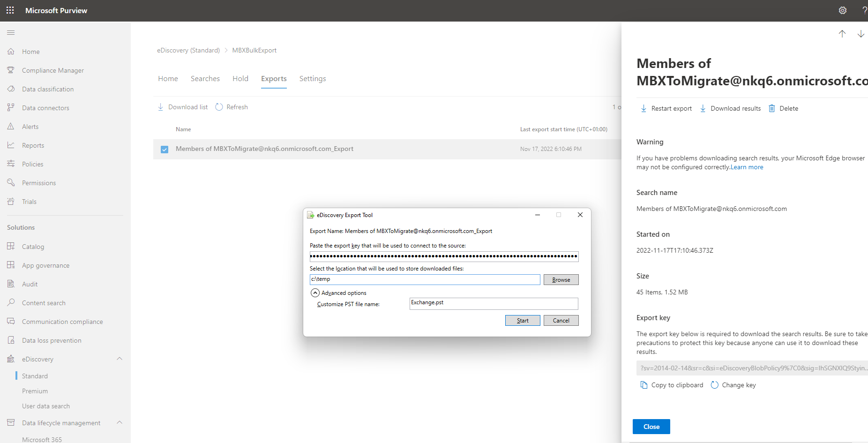
Task: Open Microsoft 365 under Data lifecycle management
Action: click(x=42, y=439)
